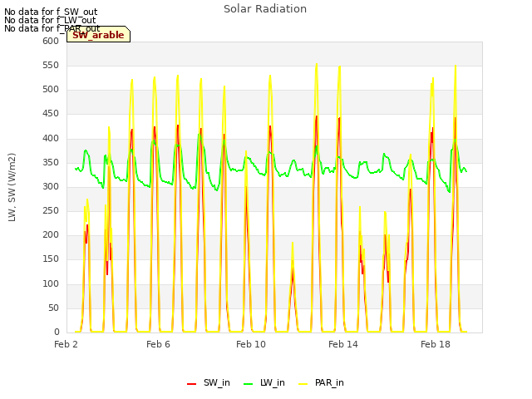Click the red SW_in legend swatch
Screen dimensions: 532x399
192,384
